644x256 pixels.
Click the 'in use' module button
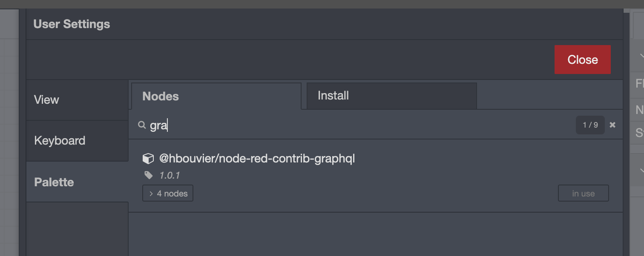pos(583,193)
